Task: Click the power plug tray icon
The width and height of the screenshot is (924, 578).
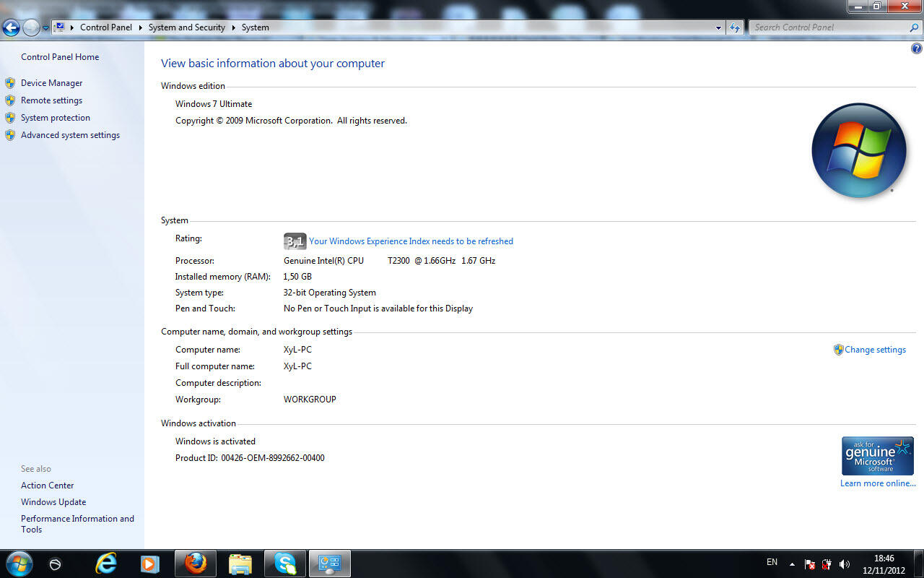Action: click(x=827, y=564)
